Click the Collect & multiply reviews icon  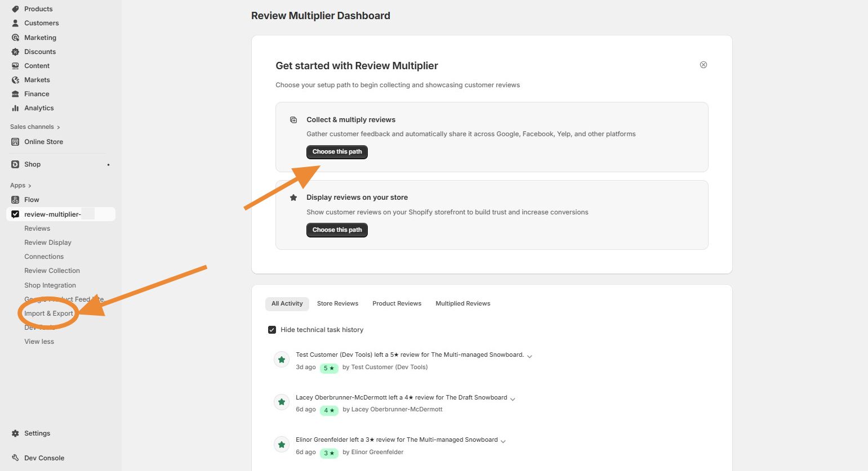point(293,120)
